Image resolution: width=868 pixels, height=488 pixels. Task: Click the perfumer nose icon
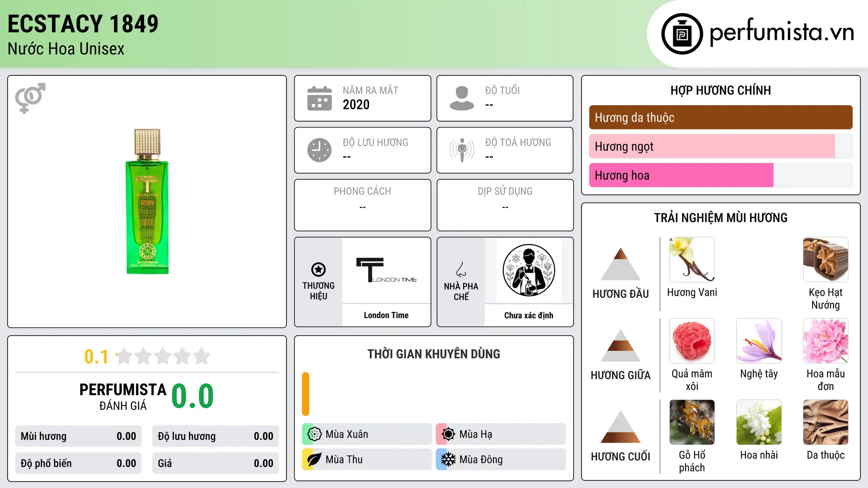point(461,269)
